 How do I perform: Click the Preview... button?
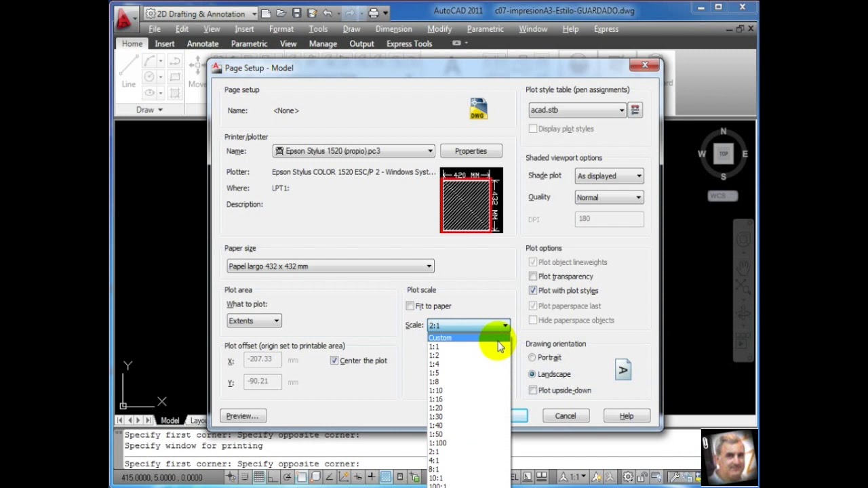(x=242, y=416)
